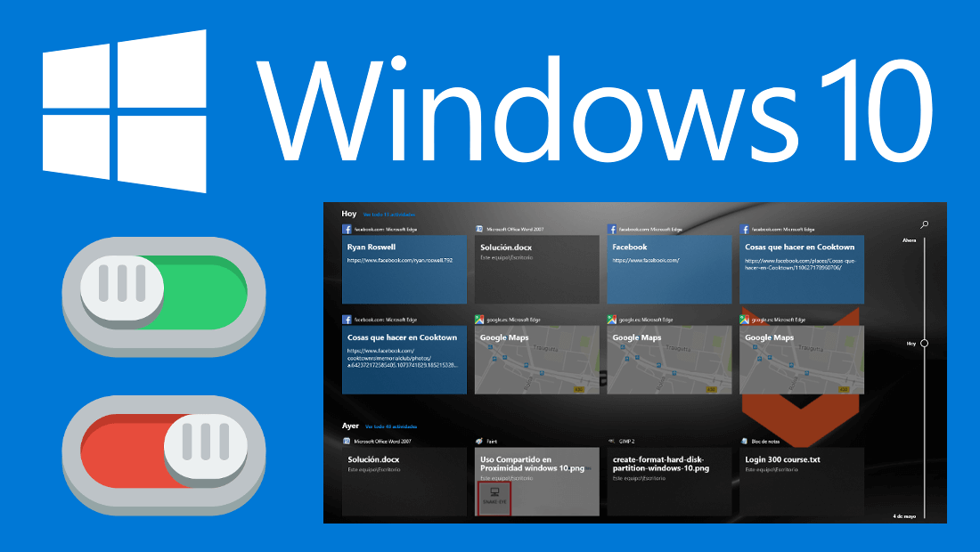Screen dimensions: 980x552
Task: Open 'Ver todo 49 actividades' link
Action: click(391, 426)
